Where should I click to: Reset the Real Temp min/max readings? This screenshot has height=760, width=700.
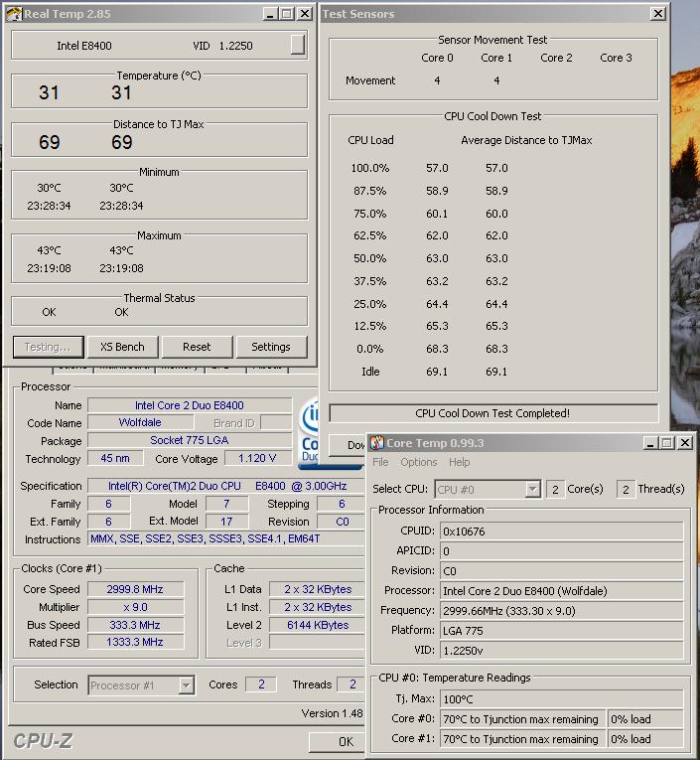[197, 347]
